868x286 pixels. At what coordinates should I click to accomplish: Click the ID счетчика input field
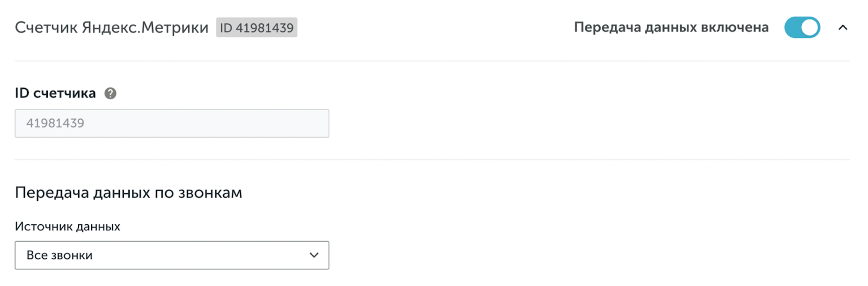pos(171,123)
